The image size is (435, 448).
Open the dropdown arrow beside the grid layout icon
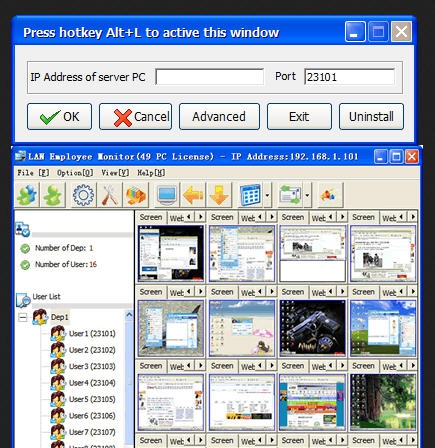point(267,195)
